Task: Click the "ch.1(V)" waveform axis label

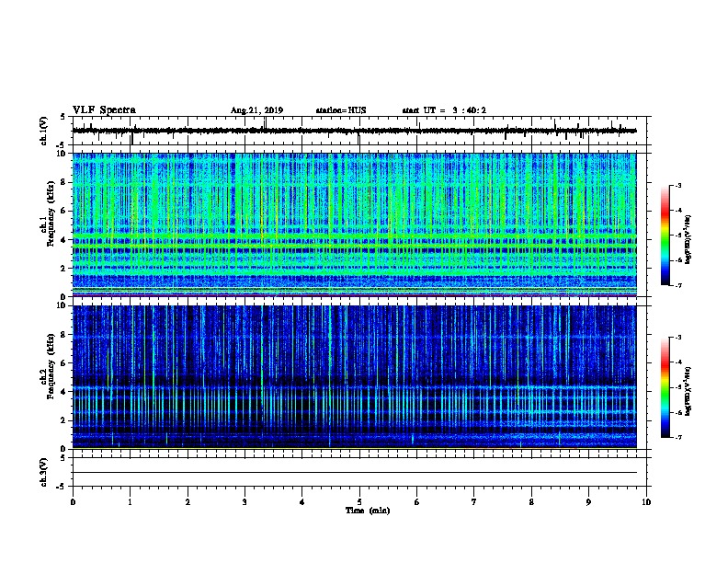Action: point(44,131)
